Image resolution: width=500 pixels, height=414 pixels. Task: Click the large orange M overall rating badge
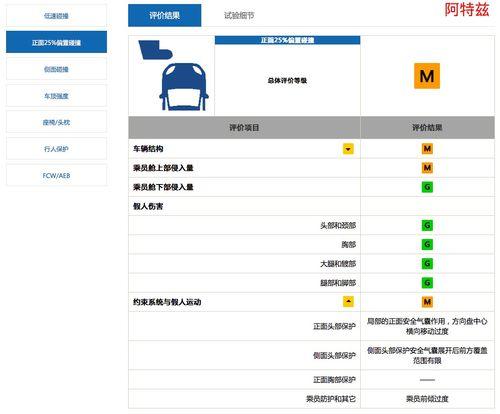pyautogui.click(x=427, y=76)
